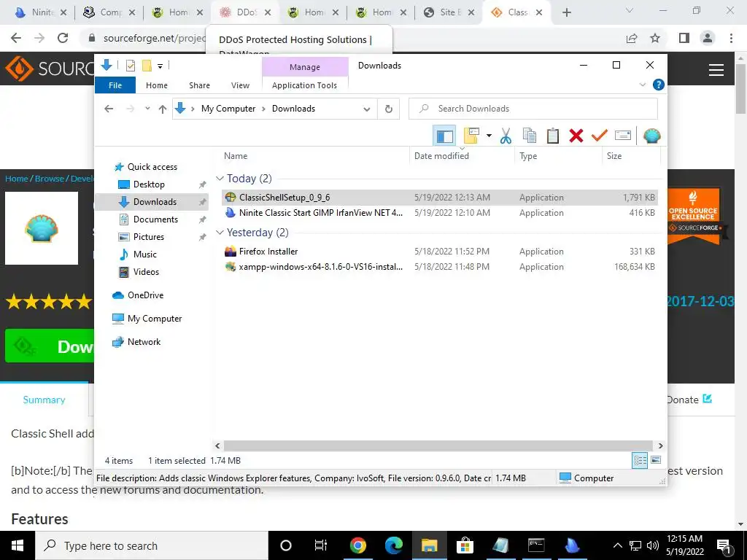
Task: Open the View ribbon tab
Action: 240,85
